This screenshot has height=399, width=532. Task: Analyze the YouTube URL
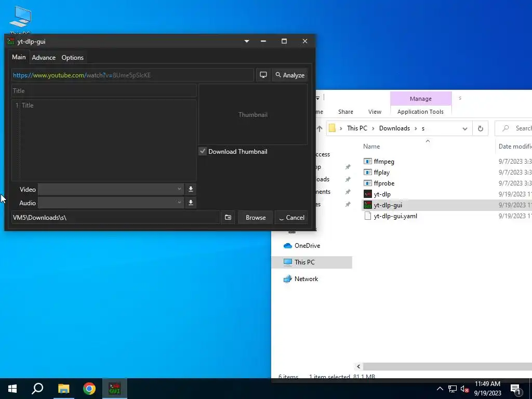290,75
